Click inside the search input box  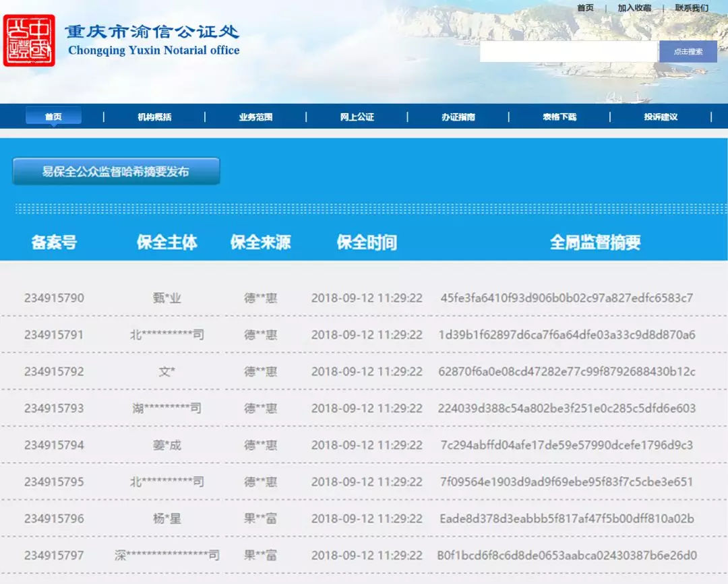[568, 51]
